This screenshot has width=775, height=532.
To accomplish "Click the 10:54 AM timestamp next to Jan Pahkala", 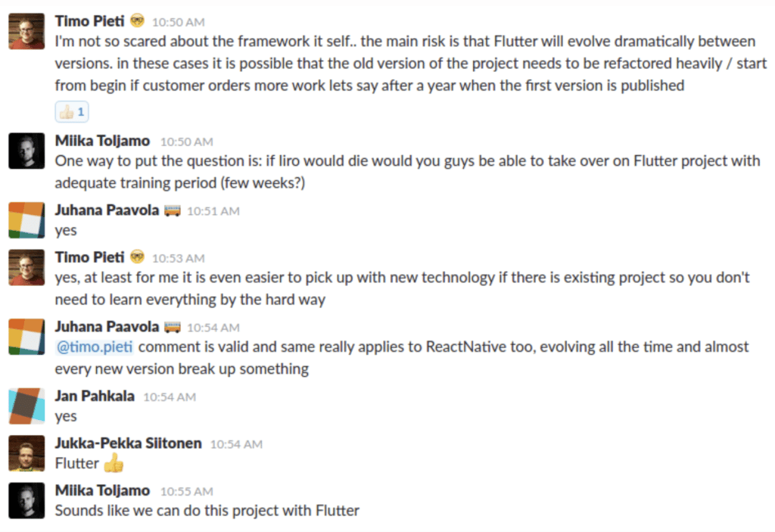I will coord(170,397).
